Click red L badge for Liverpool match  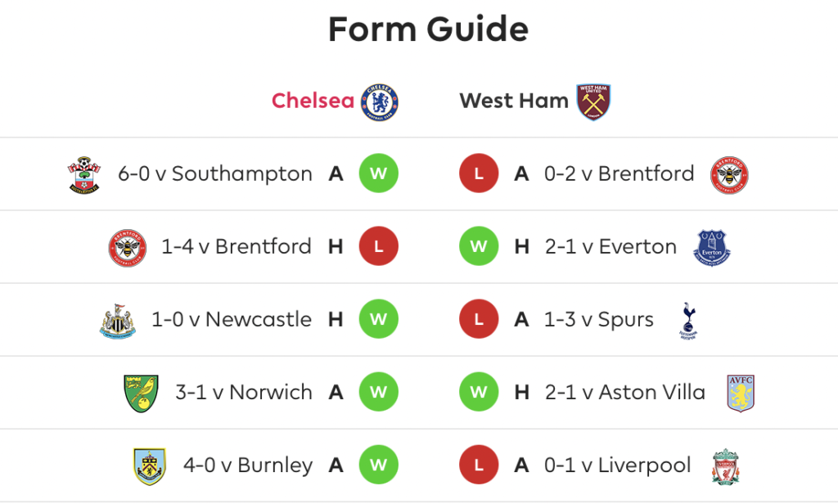pyautogui.click(x=479, y=465)
